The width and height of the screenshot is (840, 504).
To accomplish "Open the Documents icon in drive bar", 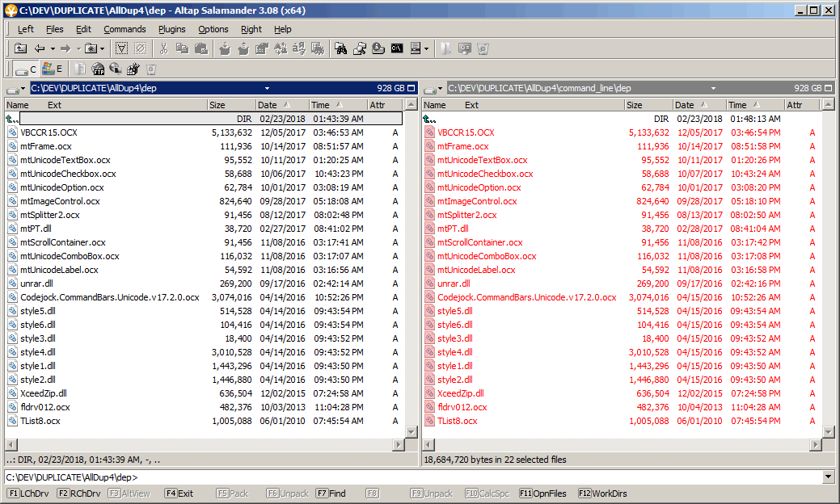I will point(80,69).
